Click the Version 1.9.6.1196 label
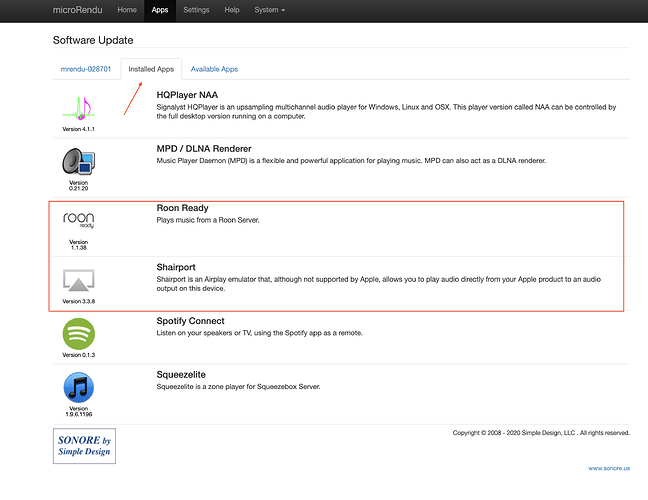Screen dimensions: 648x500 (x=79, y=412)
